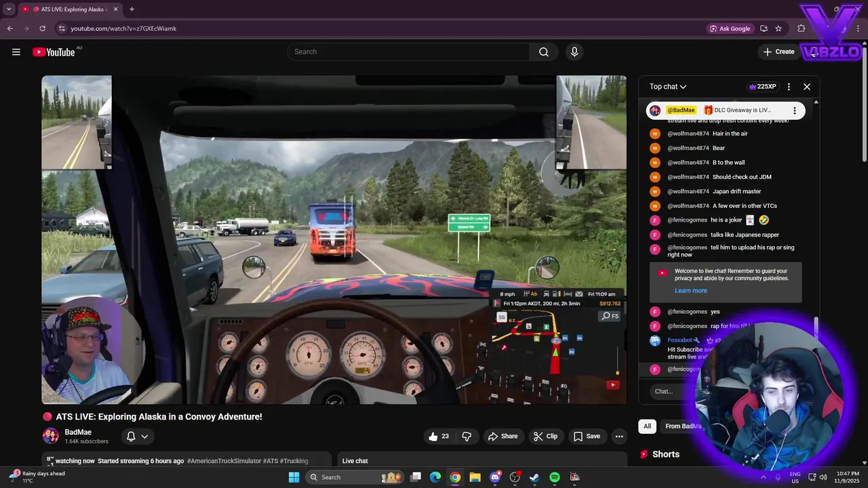Save video to a playlist
Image resolution: width=868 pixels, height=488 pixels.
[x=586, y=436]
